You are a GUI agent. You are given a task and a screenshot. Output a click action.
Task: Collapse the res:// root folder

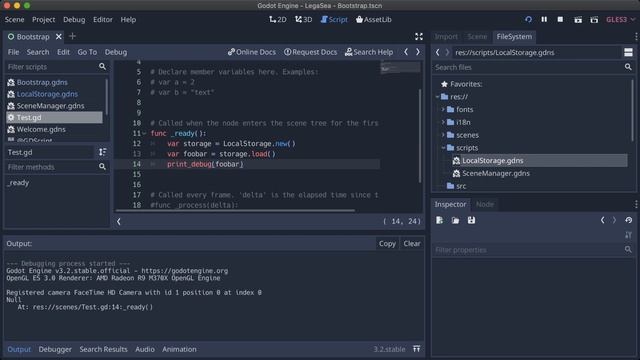coord(438,97)
